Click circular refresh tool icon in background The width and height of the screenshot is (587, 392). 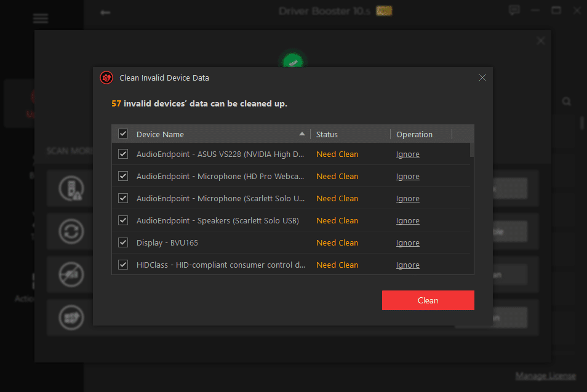[x=71, y=231]
